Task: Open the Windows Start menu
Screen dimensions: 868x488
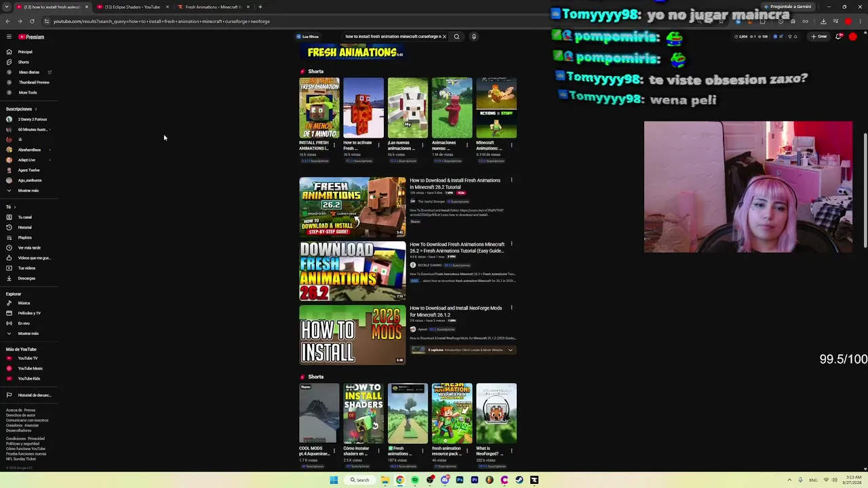Action: (x=334, y=480)
